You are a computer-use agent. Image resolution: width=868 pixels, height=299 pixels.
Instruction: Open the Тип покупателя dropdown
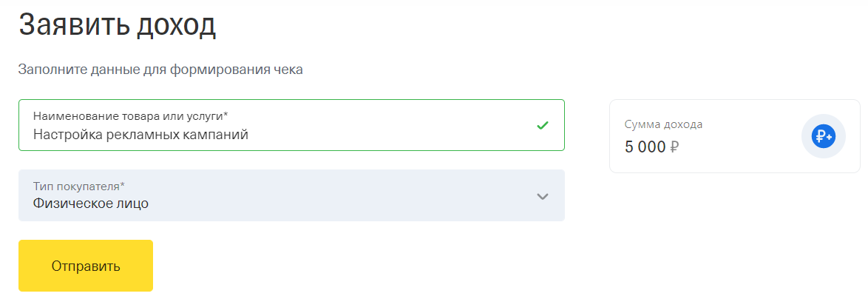coord(291,195)
